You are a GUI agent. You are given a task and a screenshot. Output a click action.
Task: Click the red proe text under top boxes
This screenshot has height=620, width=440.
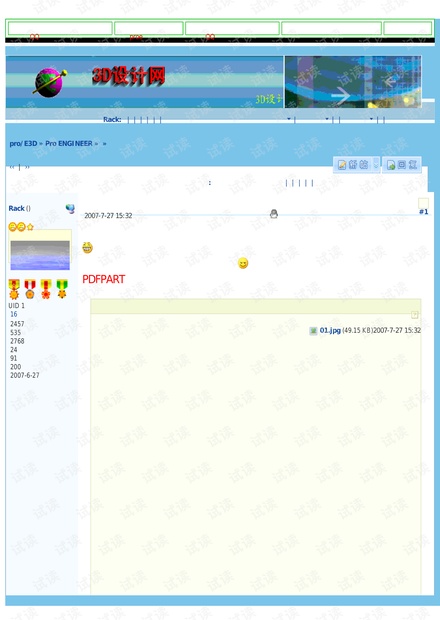coord(136,37)
